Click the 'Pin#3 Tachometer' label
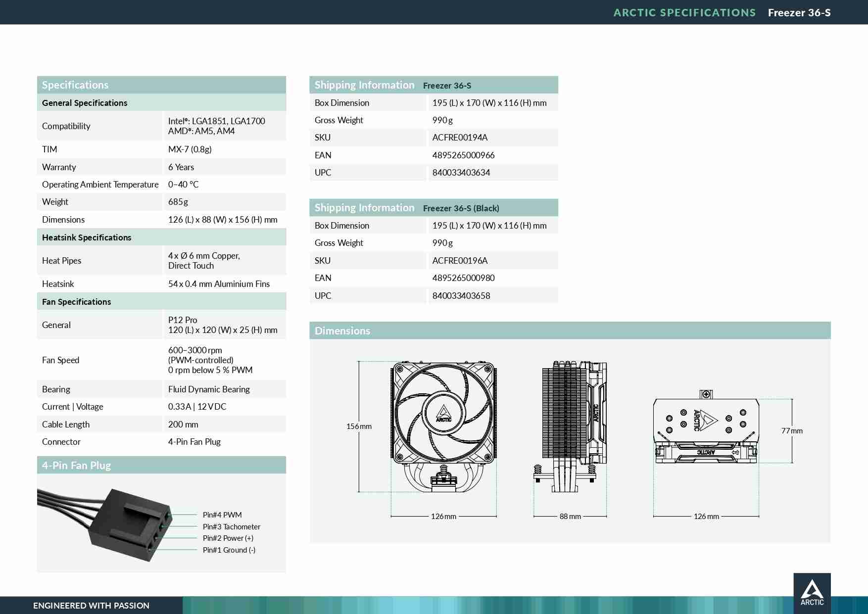This screenshot has height=614, width=868. [232, 527]
